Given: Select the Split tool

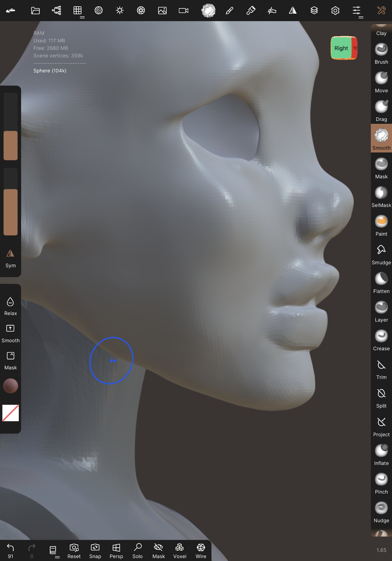Looking at the screenshot, I should pos(381,397).
